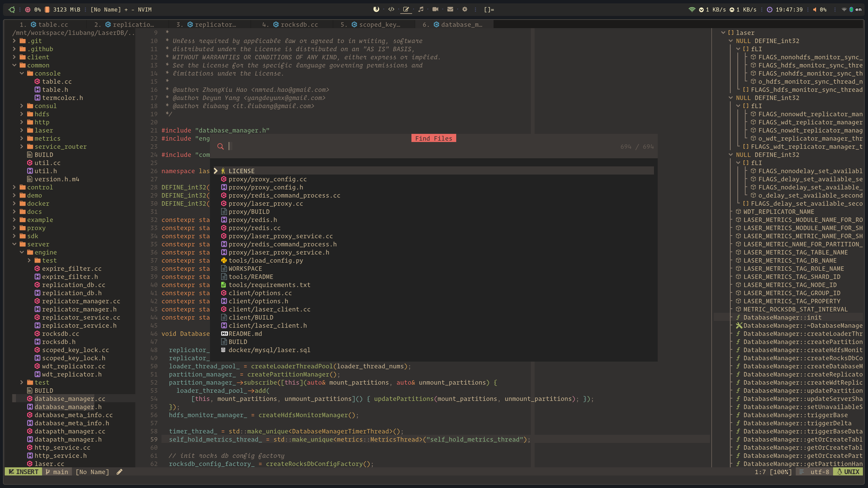Click the settings gear icon in top bar
Image resolution: width=868 pixels, height=488 pixels.
[x=465, y=9]
